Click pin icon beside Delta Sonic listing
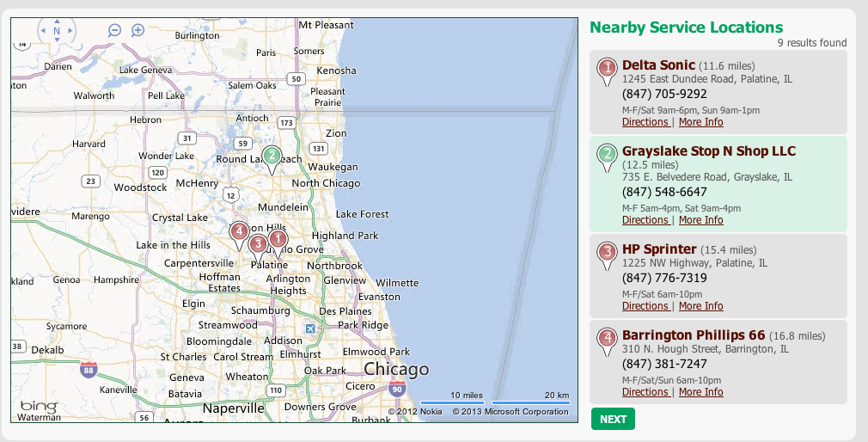 [607, 72]
